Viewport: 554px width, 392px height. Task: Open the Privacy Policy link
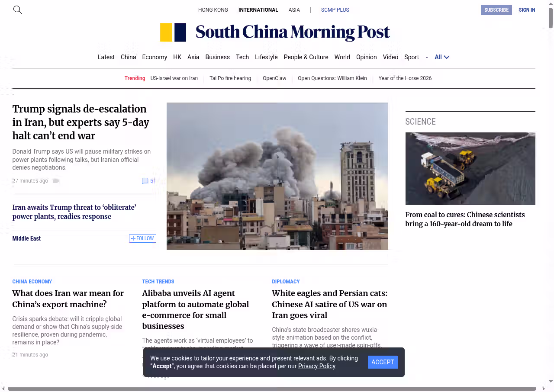point(316,366)
